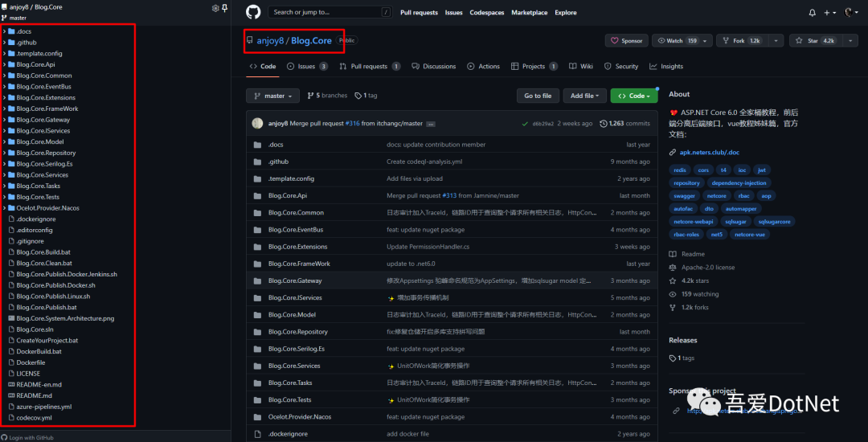Open Blog.Core.System.Architecture.png in sidebar
Image resolution: width=868 pixels, height=442 pixels.
point(65,318)
